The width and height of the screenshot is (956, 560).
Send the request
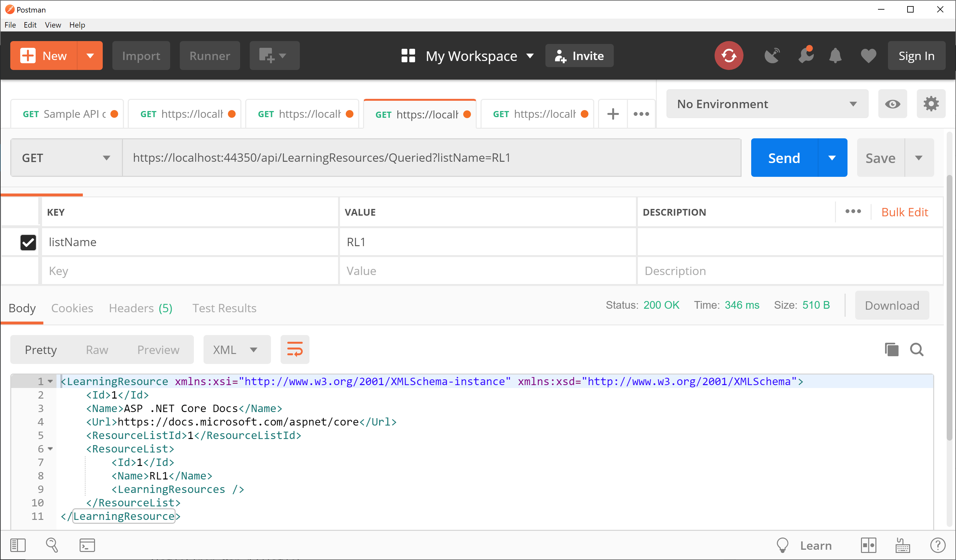pos(783,157)
